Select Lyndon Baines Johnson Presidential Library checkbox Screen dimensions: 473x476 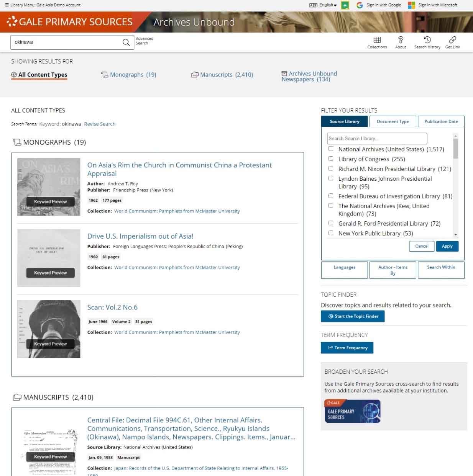pyautogui.click(x=331, y=178)
